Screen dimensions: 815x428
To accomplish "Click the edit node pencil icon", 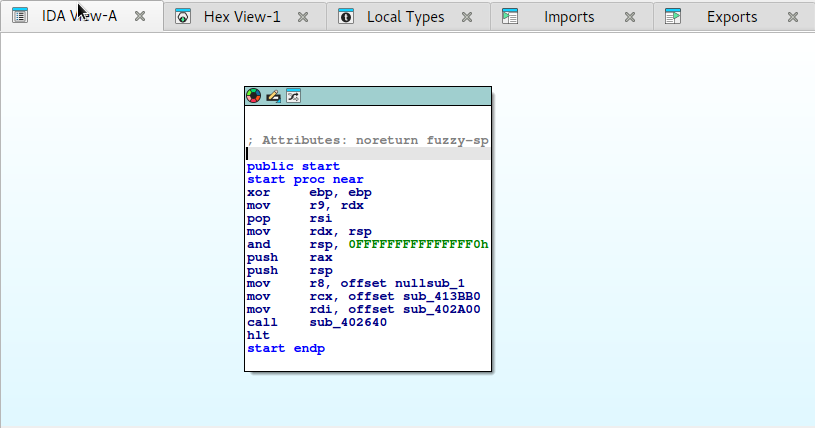I will pyautogui.click(x=273, y=96).
